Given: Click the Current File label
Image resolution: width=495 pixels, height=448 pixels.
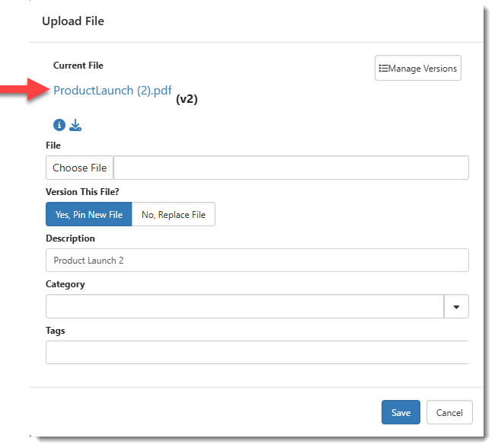Looking at the screenshot, I should (78, 66).
